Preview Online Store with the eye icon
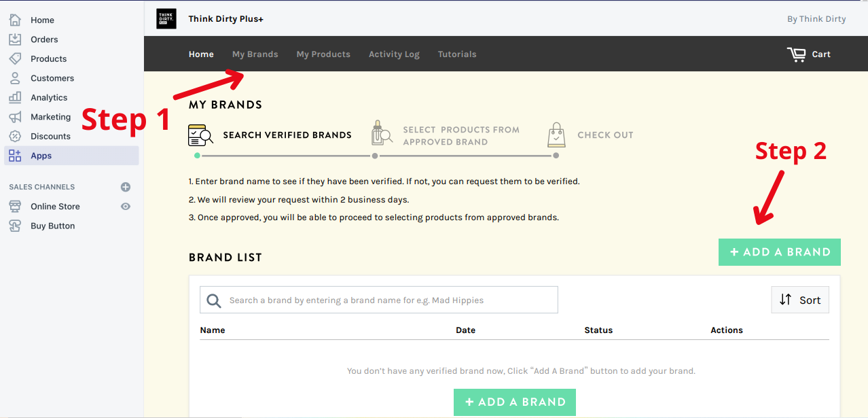 [126, 207]
